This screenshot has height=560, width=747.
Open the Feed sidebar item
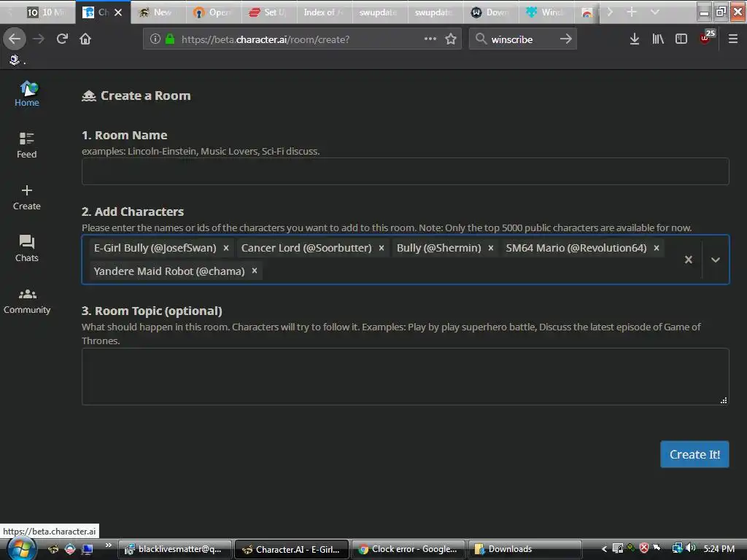pyautogui.click(x=27, y=145)
